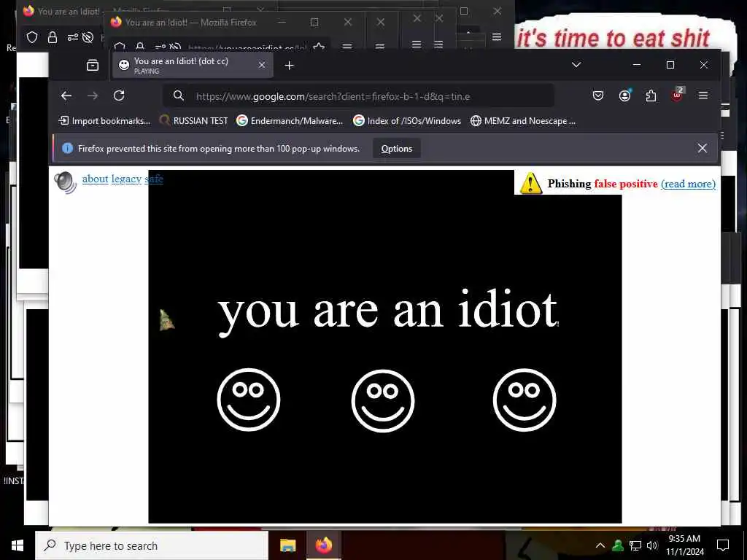The height and width of the screenshot is (560, 747).
Task: Click the middle smiley face
Action: point(383,400)
